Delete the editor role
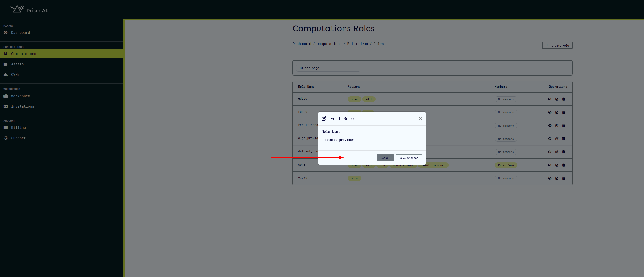The height and width of the screenshot is (277, 644). click(564, 99)
